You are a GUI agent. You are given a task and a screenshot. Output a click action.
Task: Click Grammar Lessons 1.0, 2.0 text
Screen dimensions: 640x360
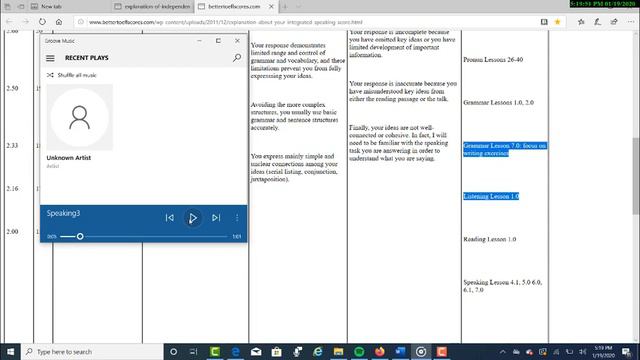tap(498, 102)
